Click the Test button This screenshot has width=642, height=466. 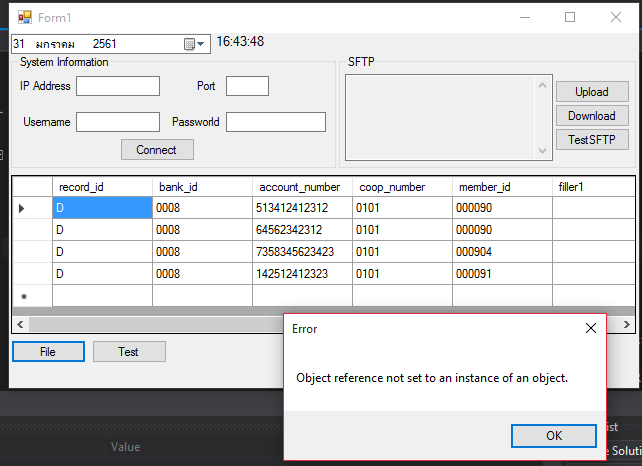pyautogui.click(x=129, y=352)
